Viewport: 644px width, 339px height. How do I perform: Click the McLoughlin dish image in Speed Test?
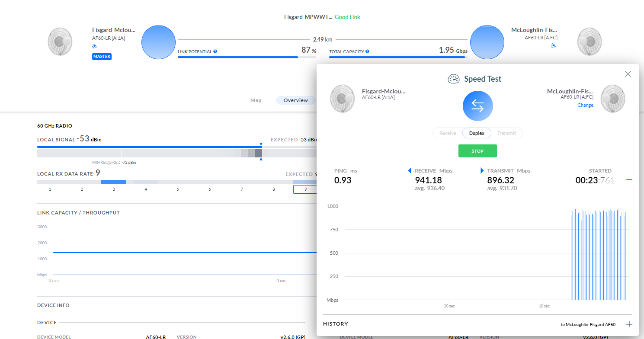coord(613,98)
